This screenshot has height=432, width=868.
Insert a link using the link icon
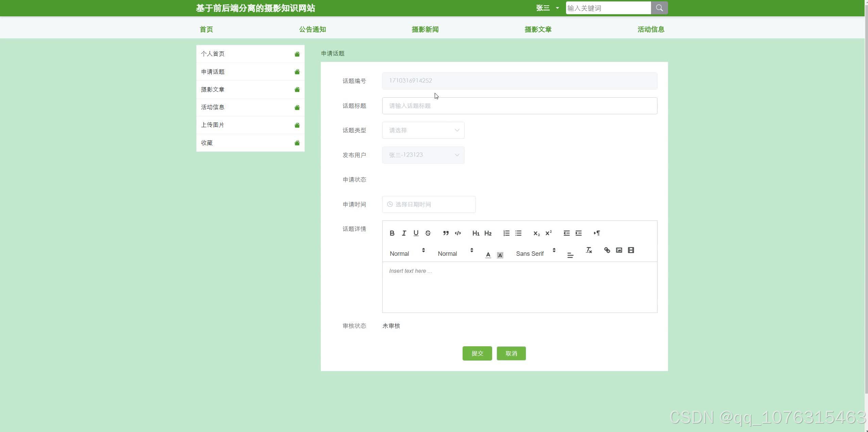point(607,250)
